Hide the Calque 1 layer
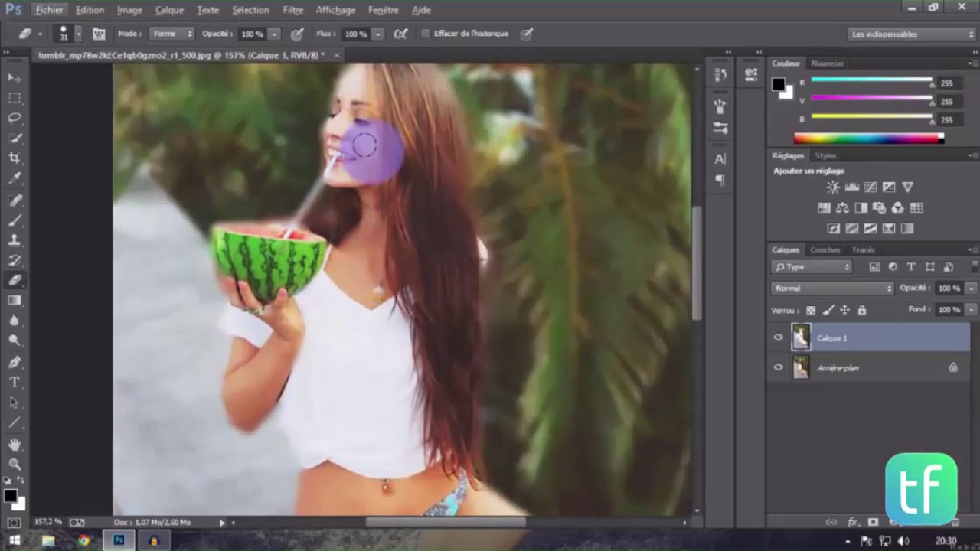Screen dimensions: 980x551 click(x=779, y=337)
